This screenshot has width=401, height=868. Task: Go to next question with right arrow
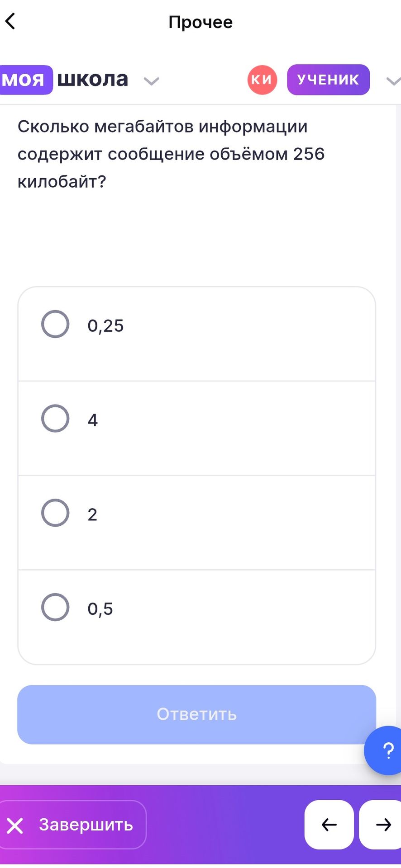coord(381,825)
